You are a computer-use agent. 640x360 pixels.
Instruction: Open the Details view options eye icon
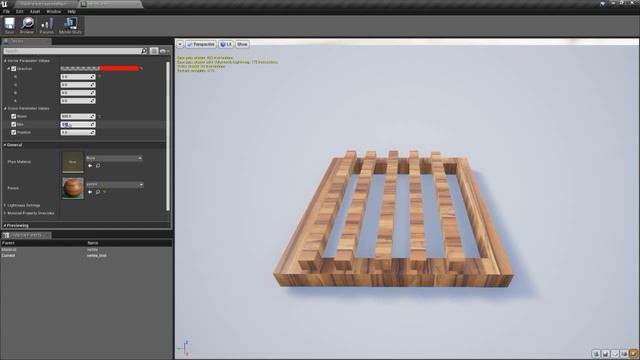pyautogui.click(x=163, y=51)
